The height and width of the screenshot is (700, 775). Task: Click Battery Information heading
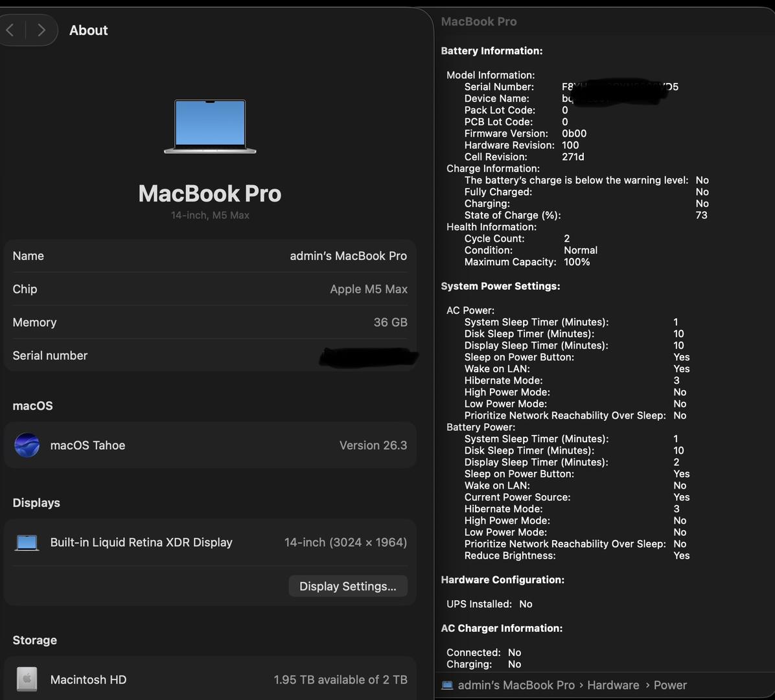coord(492,51)
